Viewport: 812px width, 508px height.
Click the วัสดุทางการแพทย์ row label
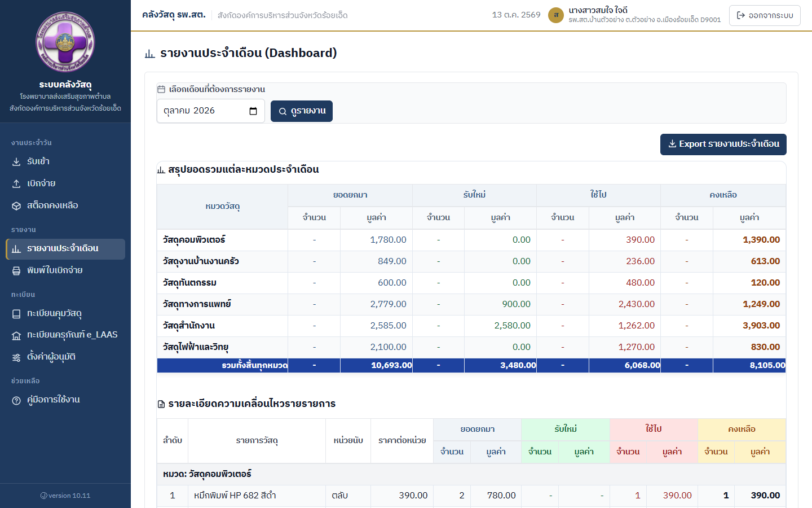(x=197, y=304)
